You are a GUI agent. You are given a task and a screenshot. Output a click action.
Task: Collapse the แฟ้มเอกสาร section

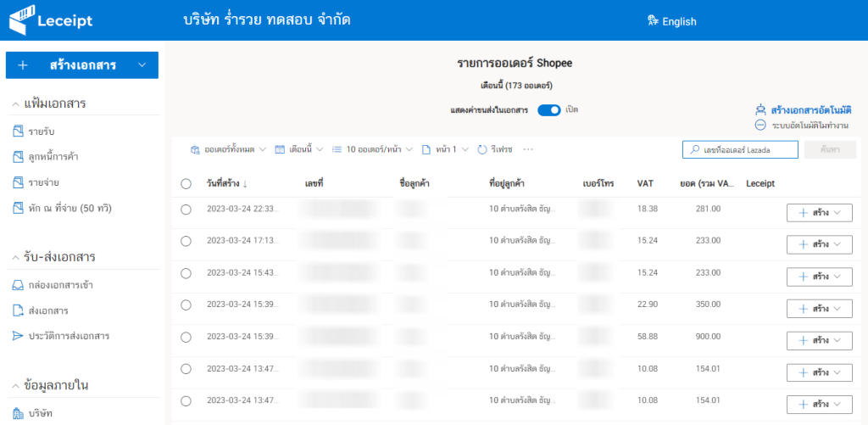(15, 103)
